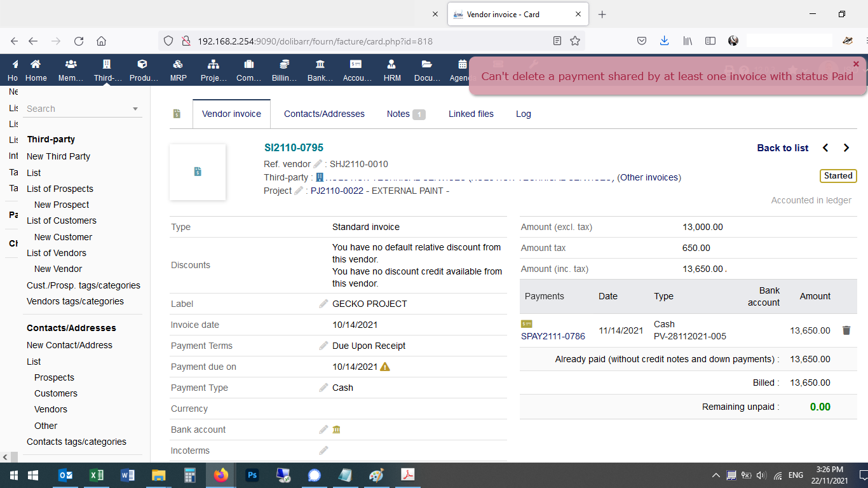The image size is (868, 488).
Task: Click the Back to list link
Action: pyautogui.click(x=783, y=148)
